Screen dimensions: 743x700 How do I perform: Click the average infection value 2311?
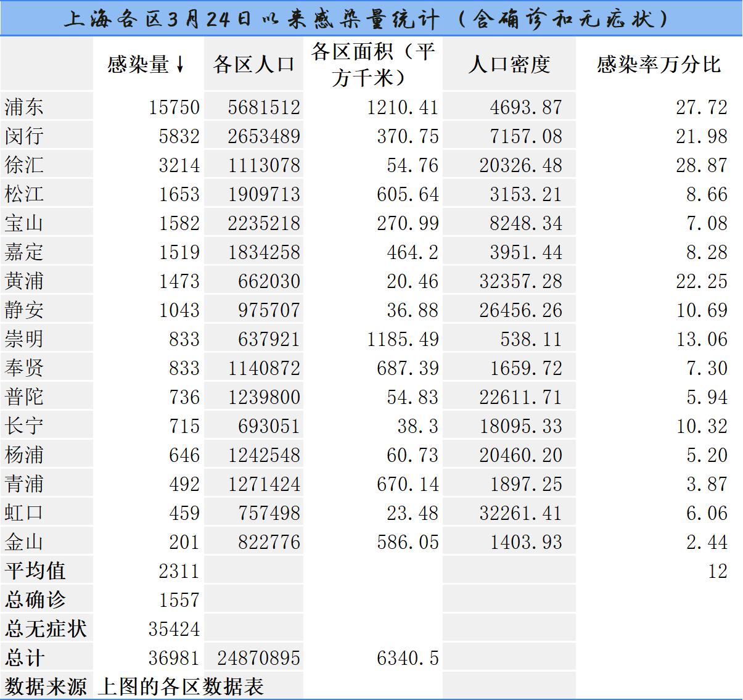coord(179,571)
